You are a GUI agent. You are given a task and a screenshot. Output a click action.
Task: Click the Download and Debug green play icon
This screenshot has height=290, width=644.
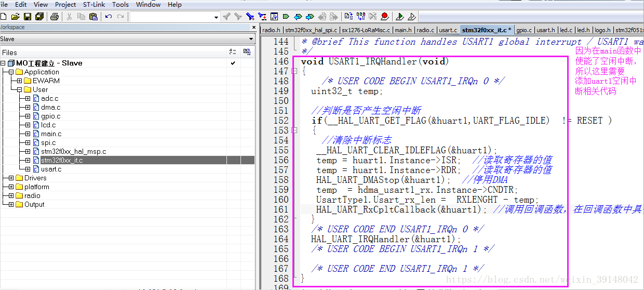400,17
